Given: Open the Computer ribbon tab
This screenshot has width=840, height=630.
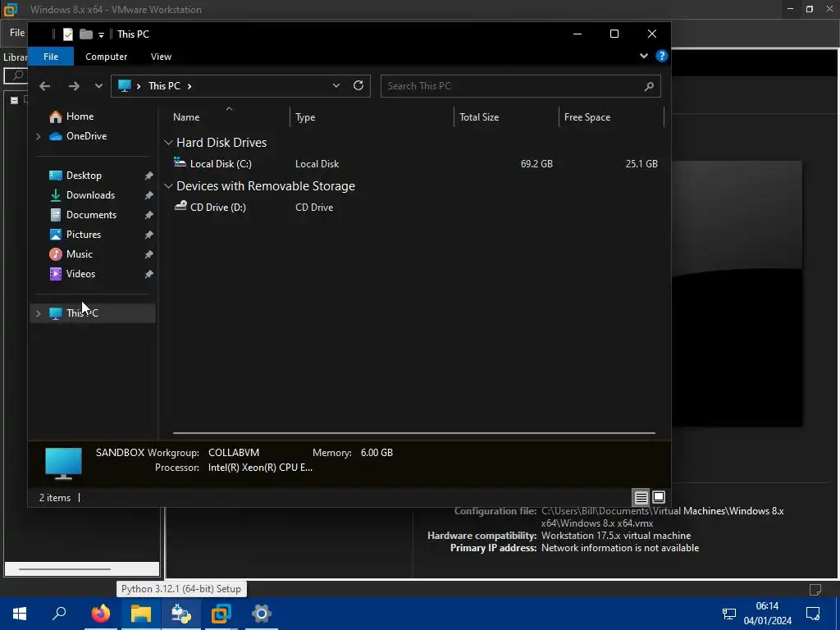Looking at the screenshot, I should tap(106, 57).
